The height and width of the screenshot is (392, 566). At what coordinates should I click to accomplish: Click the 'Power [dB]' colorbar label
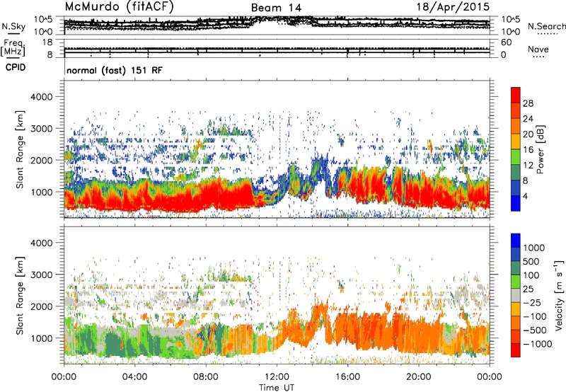(541, 149)
